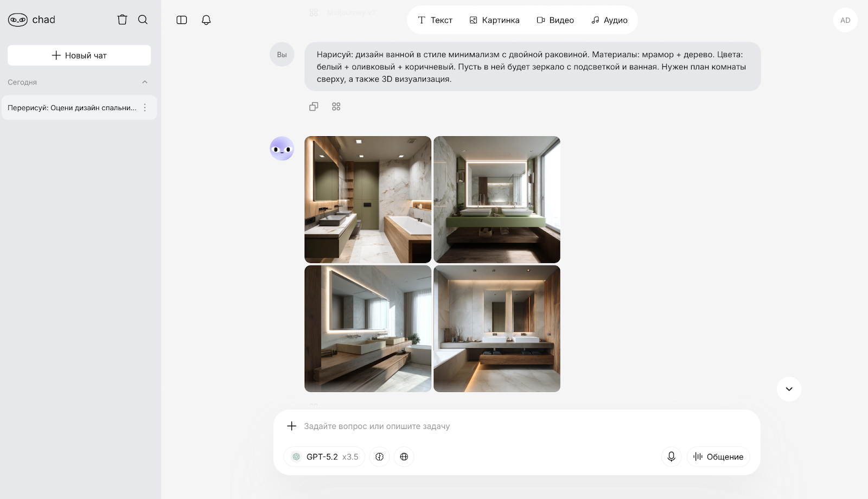Open the GPT-5.2 model selector
Image resolution: width=868 pixels, height=499 pixels.
tap(324, 457)
